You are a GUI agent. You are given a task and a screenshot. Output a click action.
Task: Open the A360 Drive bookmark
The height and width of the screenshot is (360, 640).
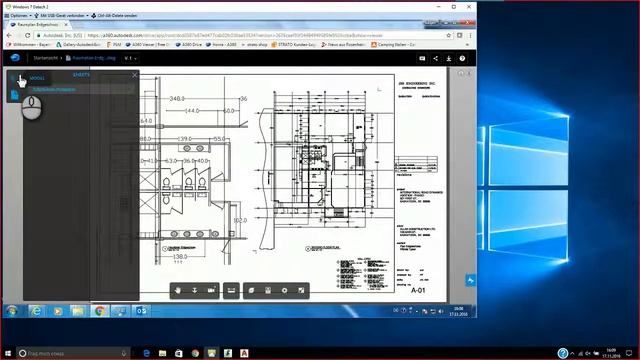pyautogui.click(x=189, y=44)
